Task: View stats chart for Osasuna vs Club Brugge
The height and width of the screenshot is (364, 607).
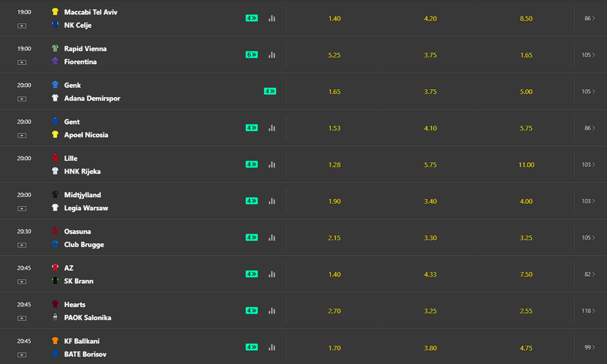Action: [x=272, y=237]
